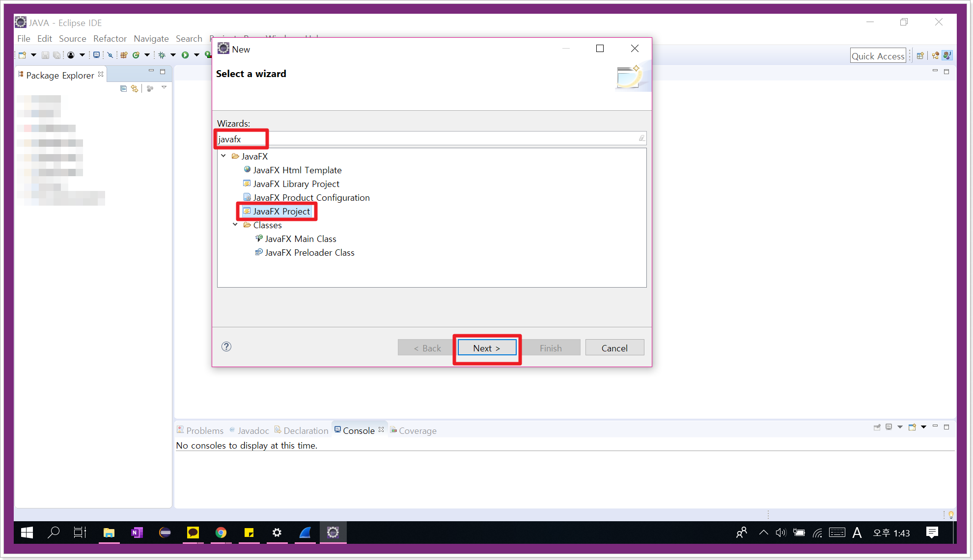The height and width of the screenshot is (560, 973).
Task: Minimize the Package Explorer panel
Action: (151, 71)
